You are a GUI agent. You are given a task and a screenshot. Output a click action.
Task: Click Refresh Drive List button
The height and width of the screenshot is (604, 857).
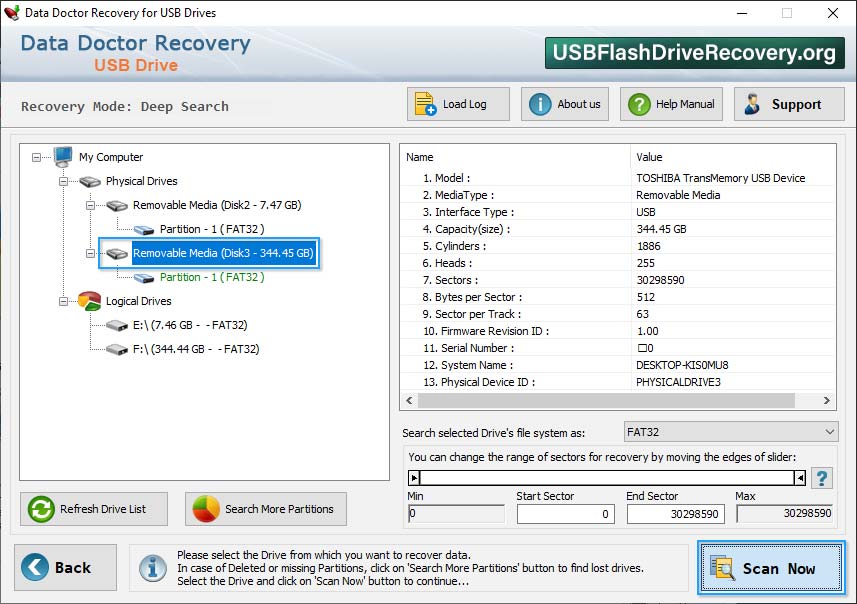click(x=94, y=509)
